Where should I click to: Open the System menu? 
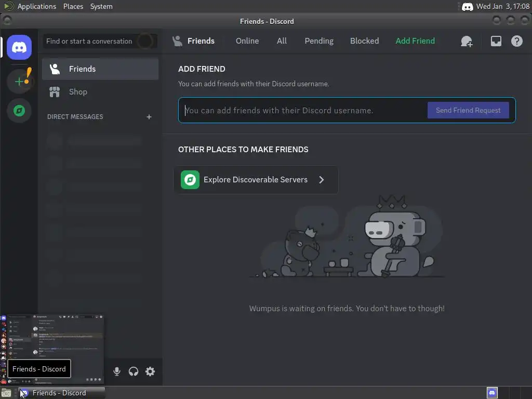point(101,6)
